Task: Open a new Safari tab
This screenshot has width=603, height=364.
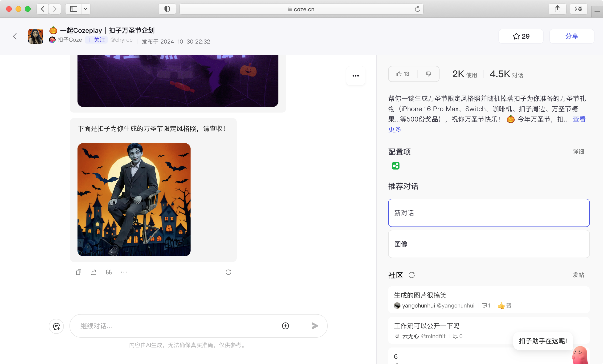Action: tap(597, 12)
